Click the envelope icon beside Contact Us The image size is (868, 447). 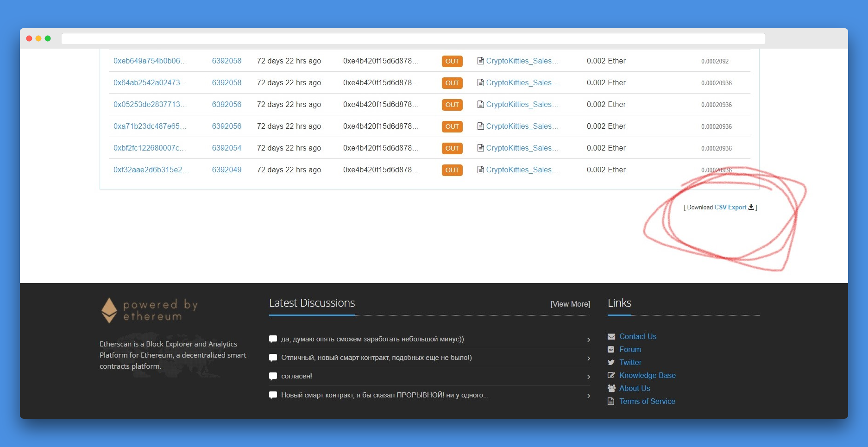(611, 337)
